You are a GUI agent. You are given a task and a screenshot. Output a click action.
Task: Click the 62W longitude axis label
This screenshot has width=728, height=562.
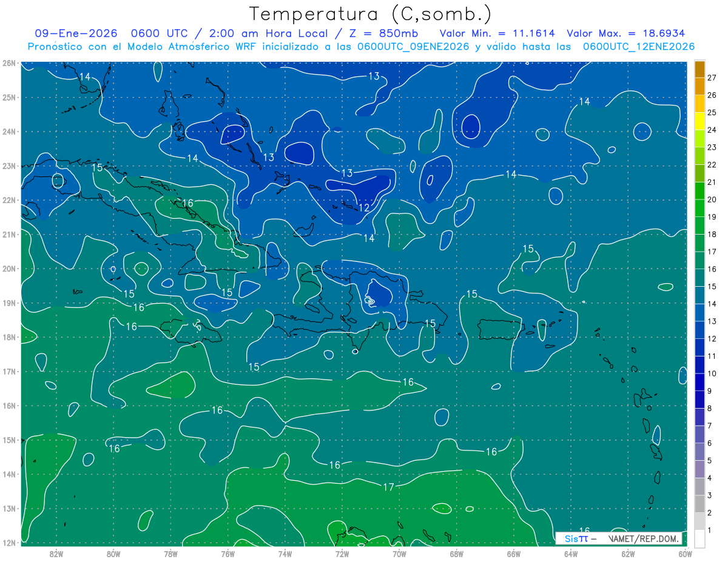coord(628,553)
